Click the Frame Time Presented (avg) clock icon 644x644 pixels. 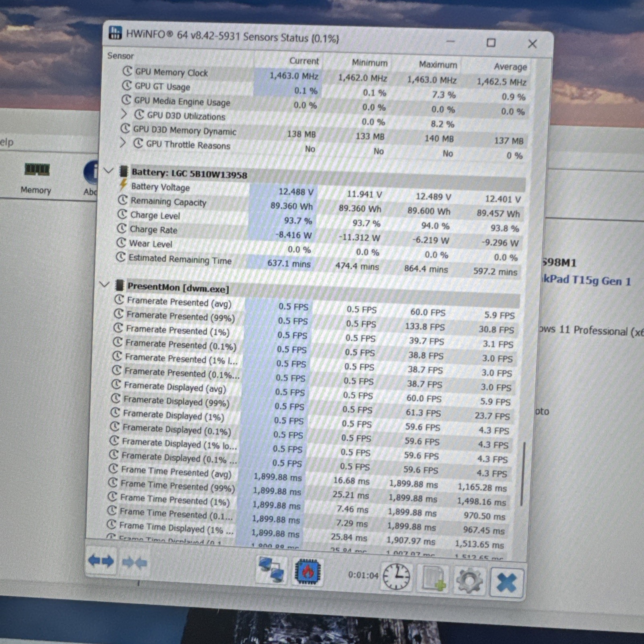tap(113, 469)
